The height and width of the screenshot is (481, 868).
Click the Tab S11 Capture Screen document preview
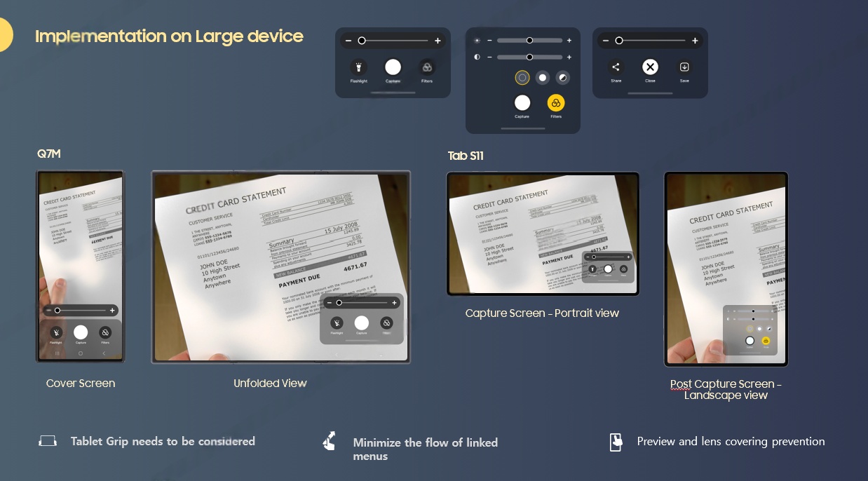click(x=543, y=233)
